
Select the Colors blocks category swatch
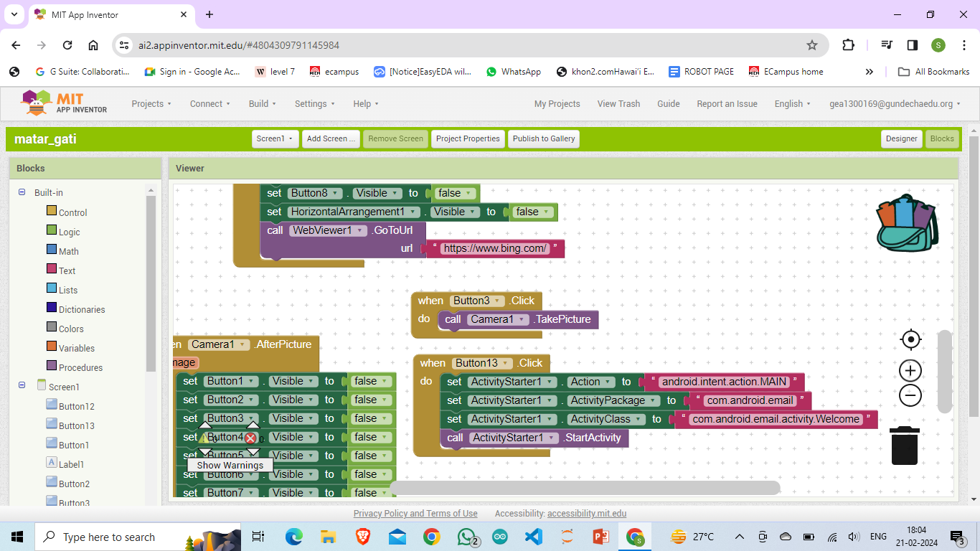tap(52, 327)
